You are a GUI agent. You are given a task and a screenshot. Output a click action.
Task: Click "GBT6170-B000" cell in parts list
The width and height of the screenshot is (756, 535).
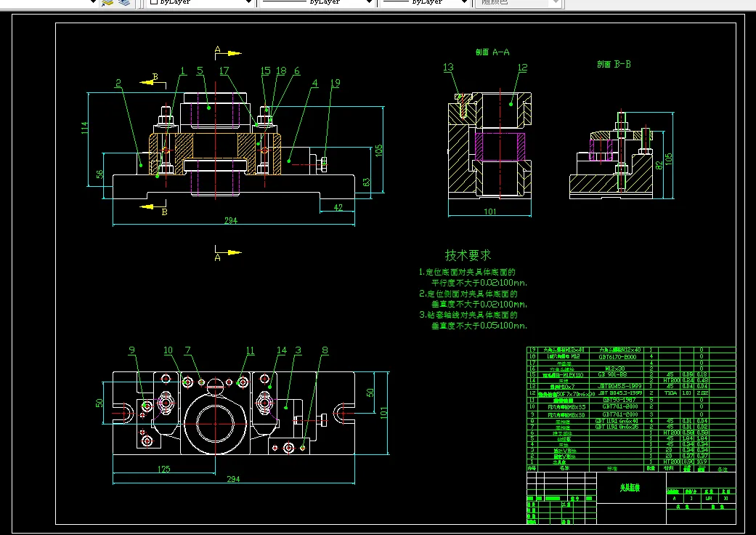pos(617,357)
